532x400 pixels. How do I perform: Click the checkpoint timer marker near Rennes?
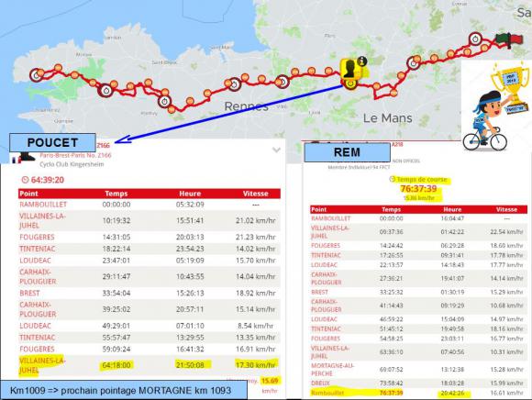(x=234, y=83)
